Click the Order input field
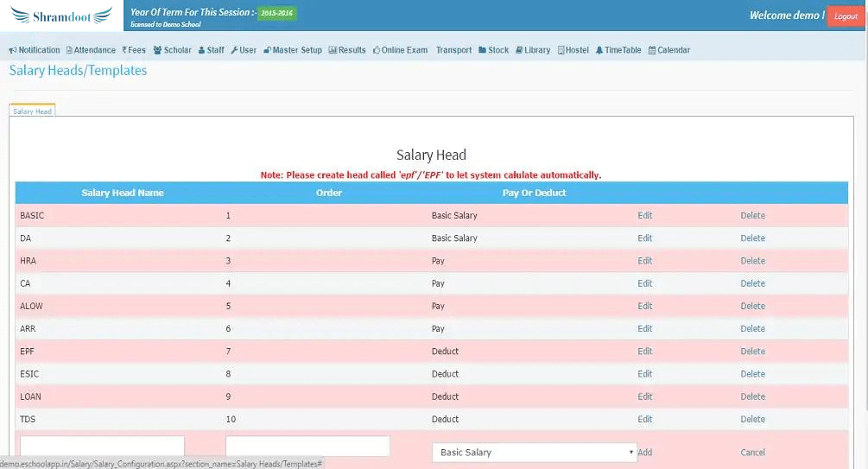 pos(307,447)
